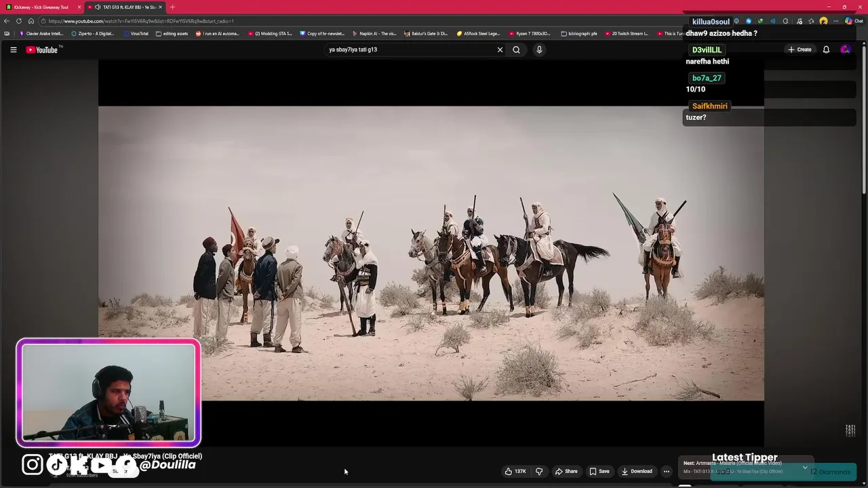
Task: Open Ryzen 7 7800x3D bookmark
Action: click(530, 33)
